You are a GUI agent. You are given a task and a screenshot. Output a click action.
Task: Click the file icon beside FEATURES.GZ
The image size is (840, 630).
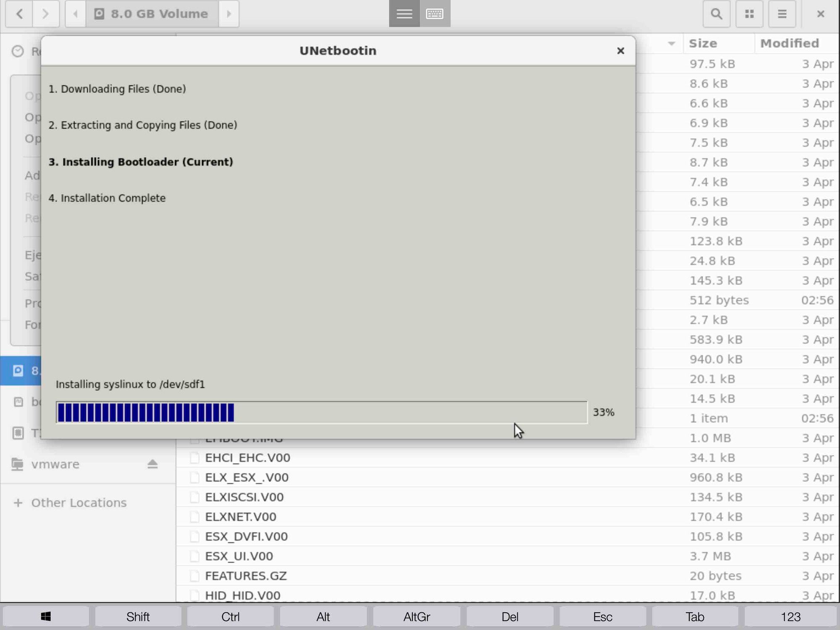(x=194, y=576)
